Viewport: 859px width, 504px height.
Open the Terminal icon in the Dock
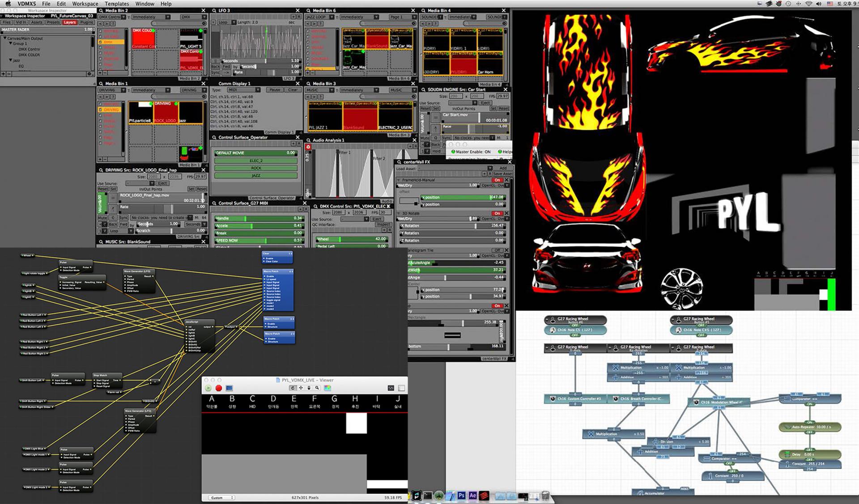[x=428, y=496]
